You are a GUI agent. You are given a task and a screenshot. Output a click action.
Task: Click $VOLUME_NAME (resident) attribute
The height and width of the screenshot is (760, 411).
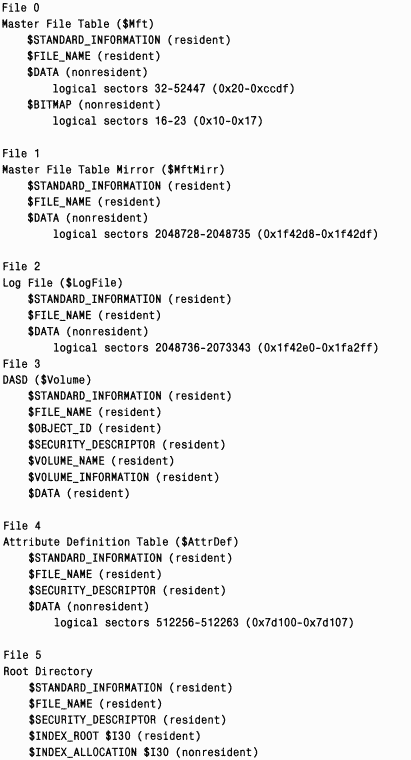tap(101, 460)
